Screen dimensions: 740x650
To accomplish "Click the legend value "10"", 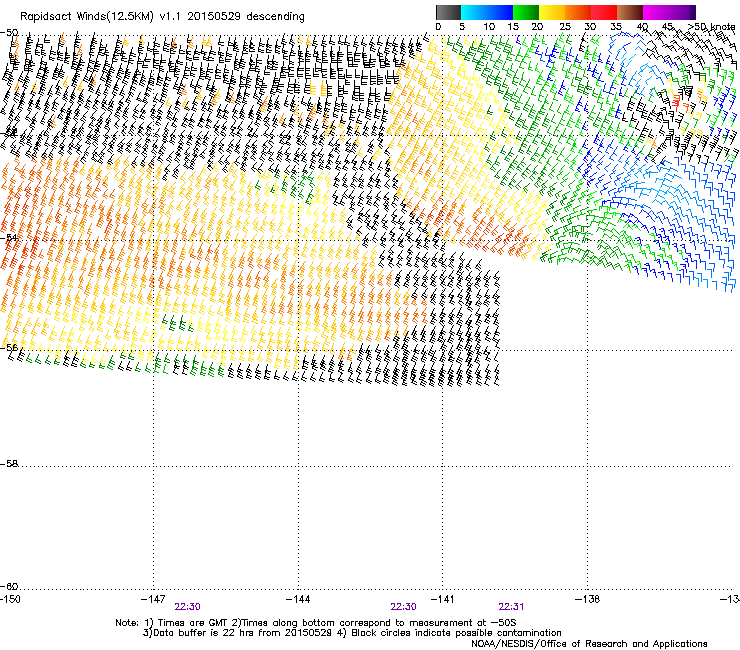I will (x=489, y=27).
